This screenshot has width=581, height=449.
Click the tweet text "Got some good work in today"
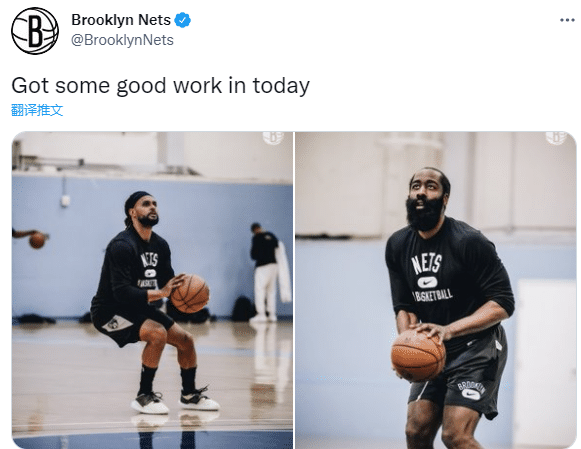(x=160, y=86)
